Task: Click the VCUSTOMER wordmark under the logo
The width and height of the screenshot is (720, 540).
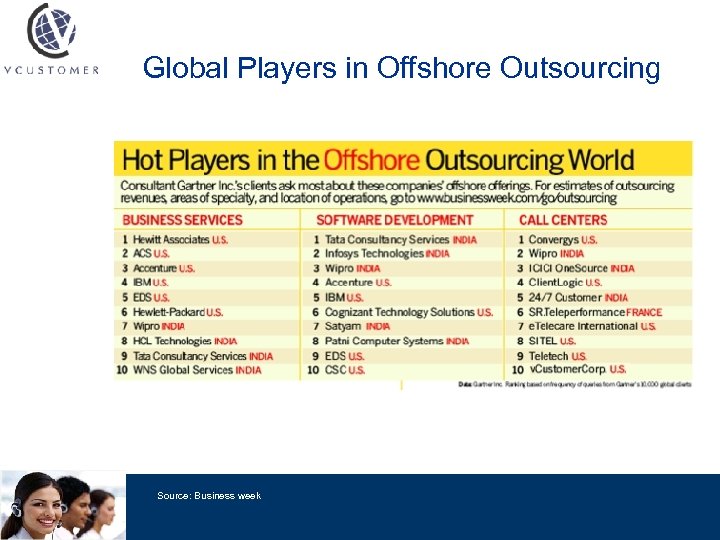Action: point(51,70)
